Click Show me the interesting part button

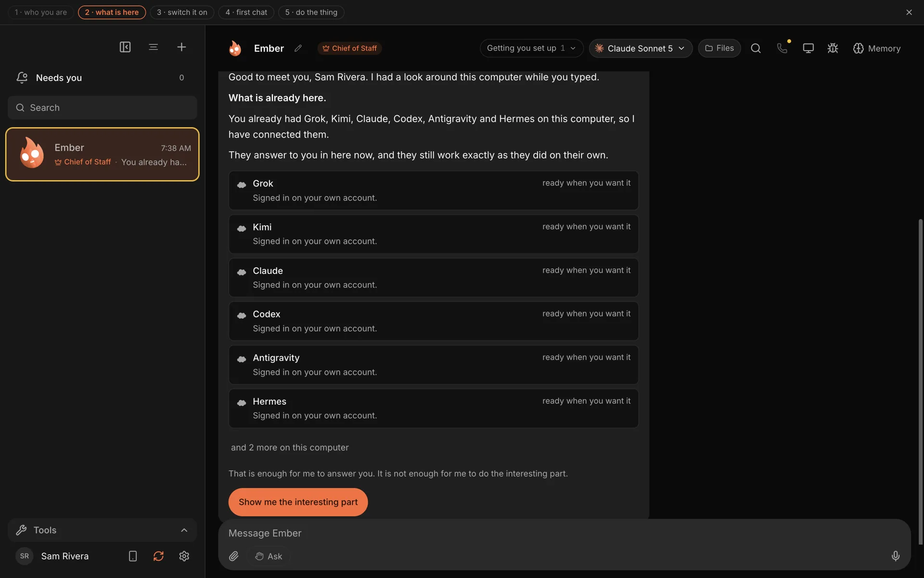pos(298,502)
